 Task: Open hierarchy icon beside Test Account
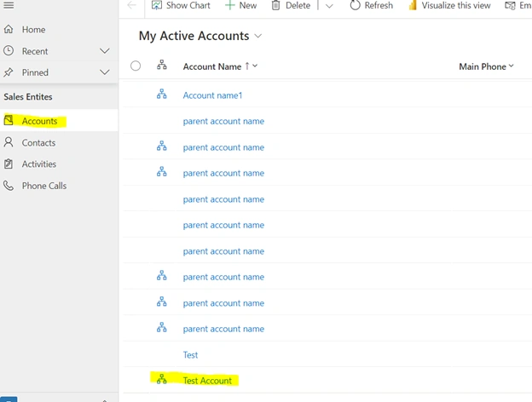162,379
